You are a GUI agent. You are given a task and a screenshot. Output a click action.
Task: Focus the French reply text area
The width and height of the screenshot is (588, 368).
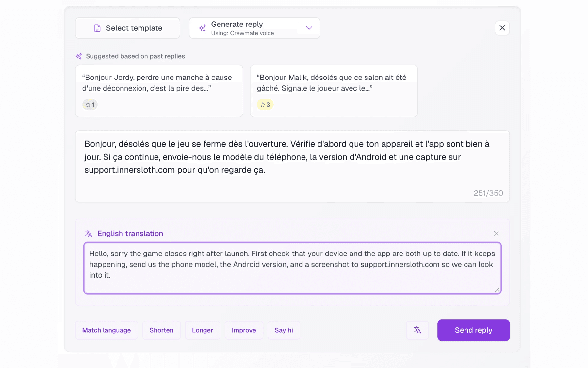[292, 166]
